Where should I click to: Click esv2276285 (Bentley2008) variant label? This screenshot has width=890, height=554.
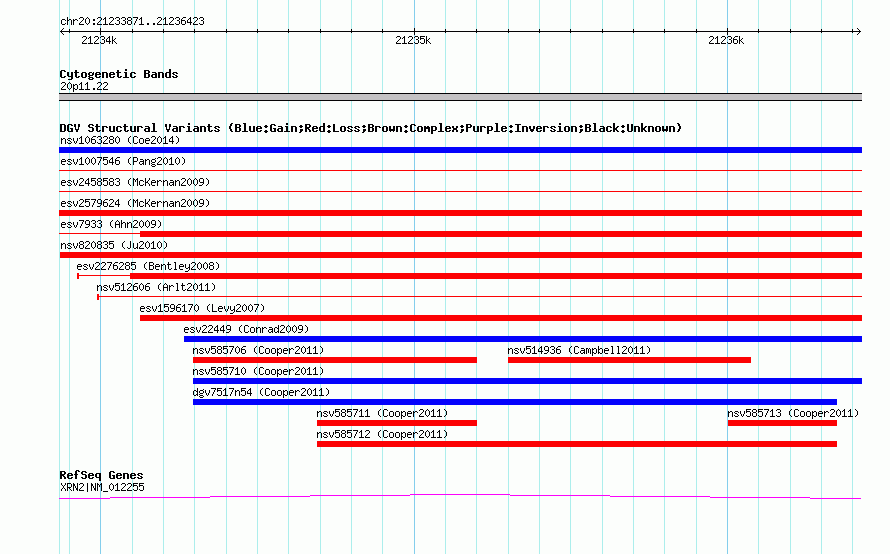[x=148, y=266]
